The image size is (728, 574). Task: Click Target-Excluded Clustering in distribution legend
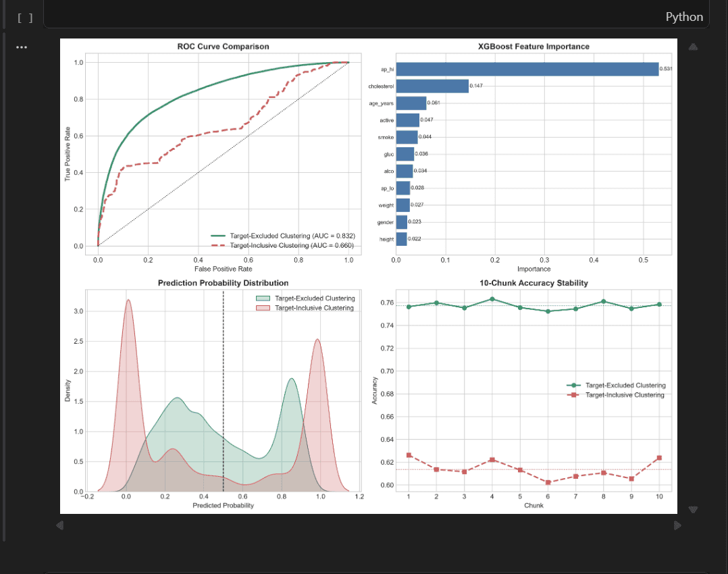click(315, 298)
